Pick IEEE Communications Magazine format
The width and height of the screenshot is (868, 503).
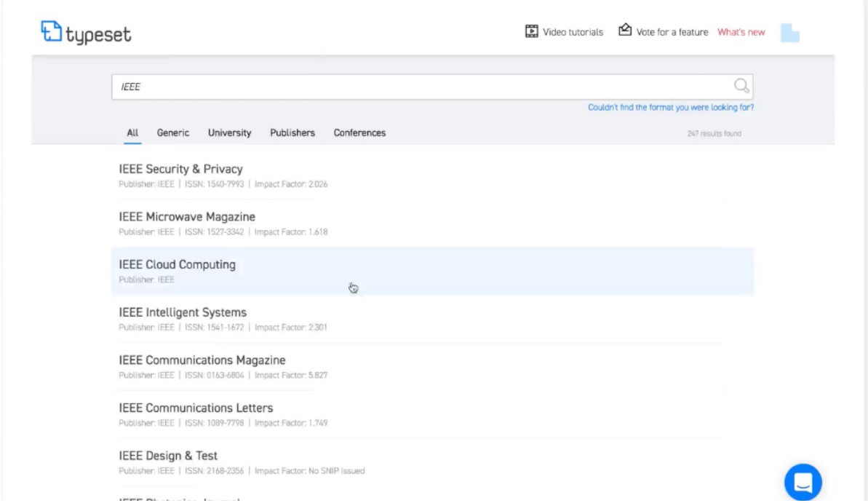[202, 360]
